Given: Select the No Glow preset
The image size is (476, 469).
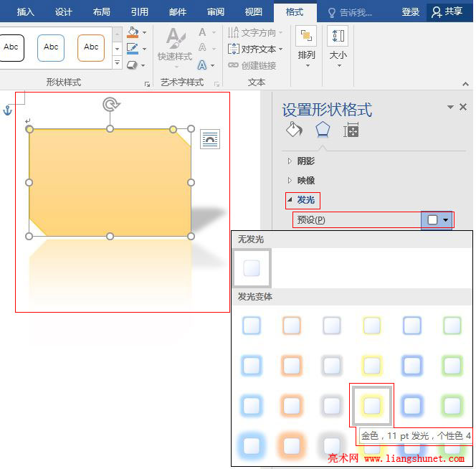Looking at the screenshot, I should click(252, 268).
